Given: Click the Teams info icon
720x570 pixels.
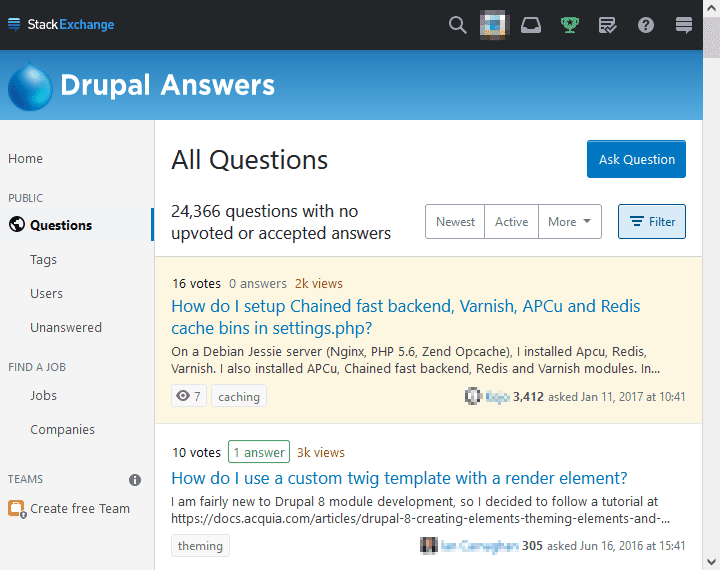Looking at the screenshot, I should tap(135, 480).
